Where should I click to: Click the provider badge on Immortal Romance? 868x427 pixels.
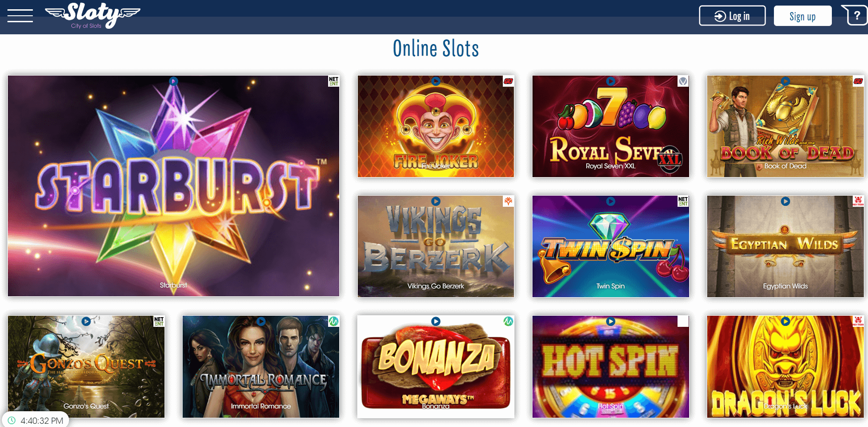334,321
